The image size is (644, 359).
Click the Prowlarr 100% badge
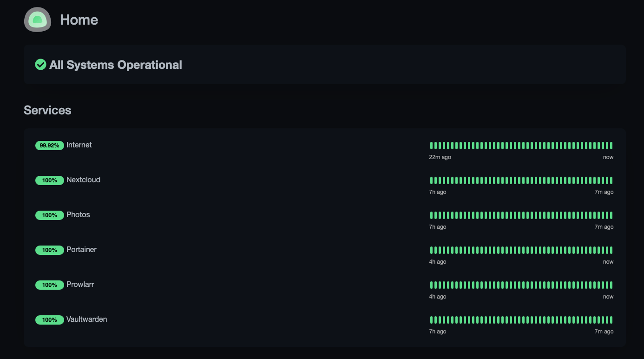(49, 285)
